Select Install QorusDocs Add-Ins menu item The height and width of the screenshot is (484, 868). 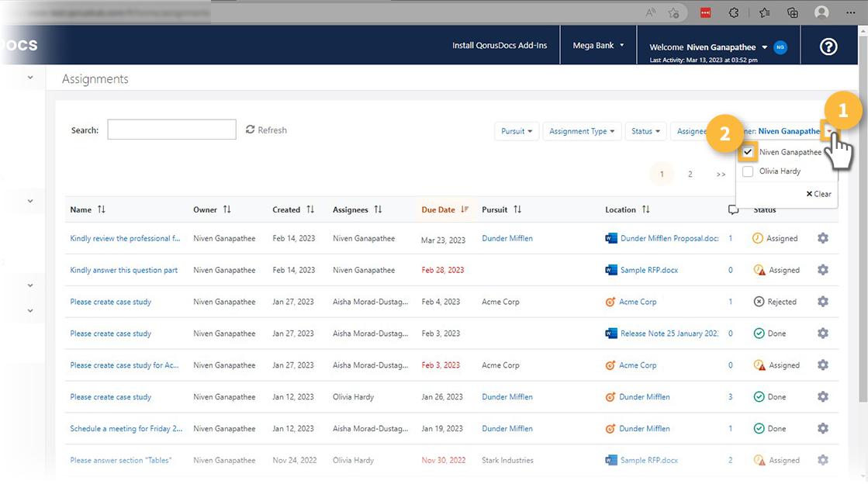coord(500,46)
